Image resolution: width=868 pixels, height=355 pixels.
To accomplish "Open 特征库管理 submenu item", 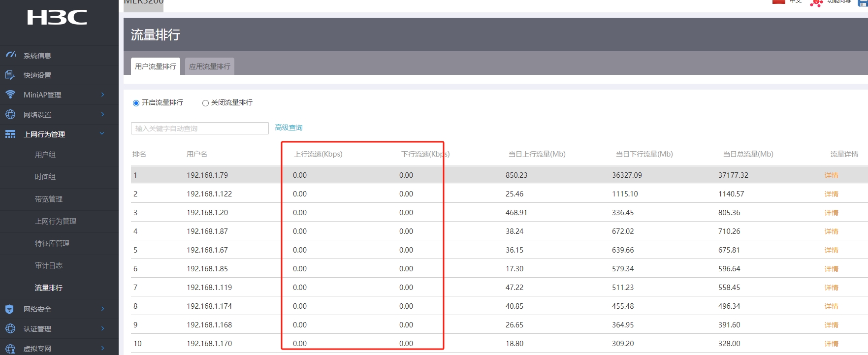I will pyautogui.click(x=52, y=243).
